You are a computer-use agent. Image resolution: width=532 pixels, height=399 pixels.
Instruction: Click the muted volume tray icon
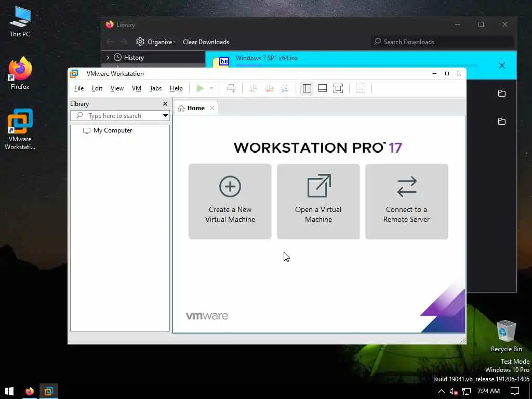[x=454, y=391]
